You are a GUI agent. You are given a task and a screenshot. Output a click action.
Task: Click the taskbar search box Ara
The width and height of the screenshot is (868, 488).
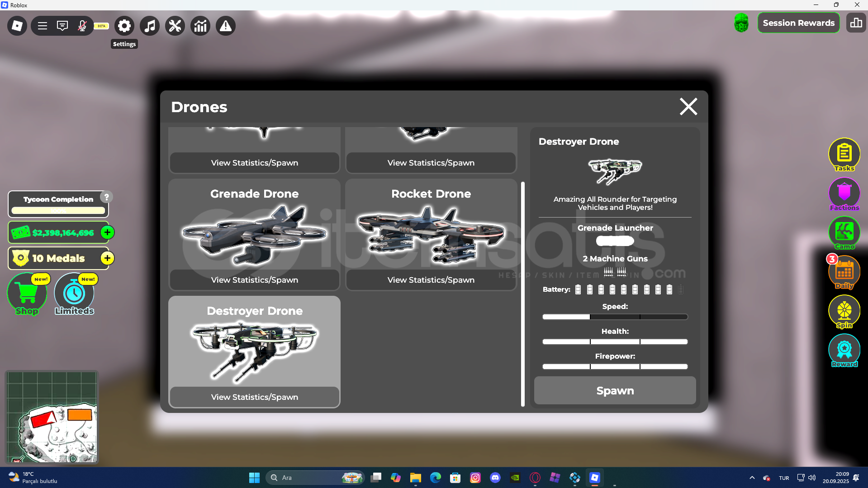click(315, 478)
